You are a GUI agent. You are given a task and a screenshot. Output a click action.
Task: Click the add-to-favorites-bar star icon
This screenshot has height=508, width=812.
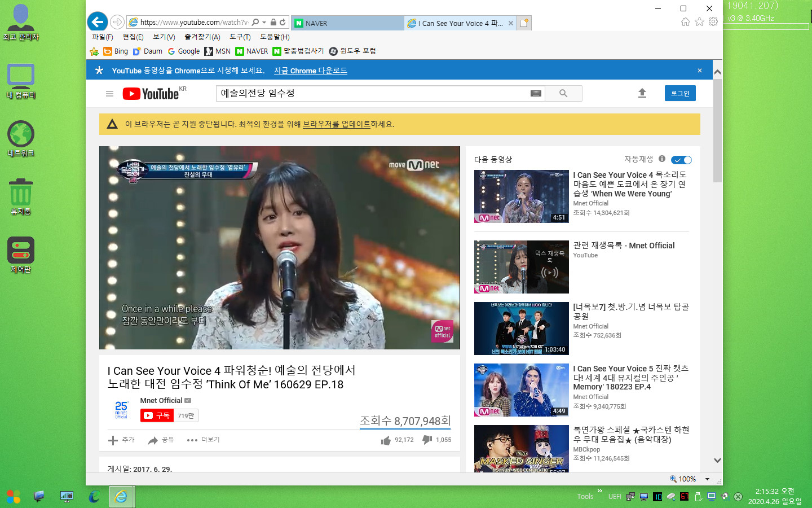pos(94,51)
